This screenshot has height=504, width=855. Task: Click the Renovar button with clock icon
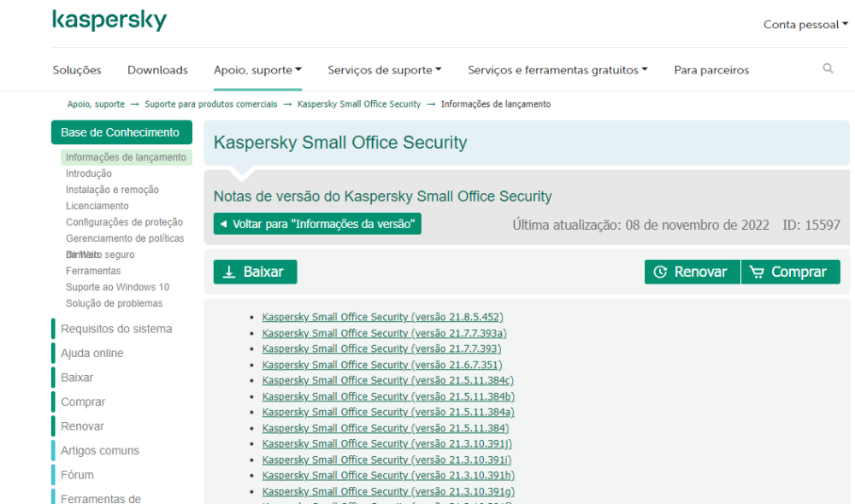pos(692,272)
